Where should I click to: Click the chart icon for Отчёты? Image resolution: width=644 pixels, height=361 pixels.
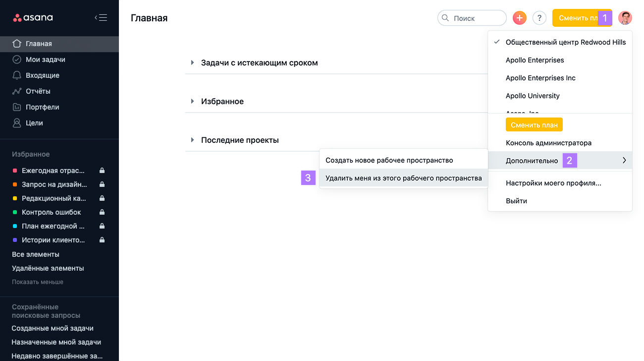17,91
